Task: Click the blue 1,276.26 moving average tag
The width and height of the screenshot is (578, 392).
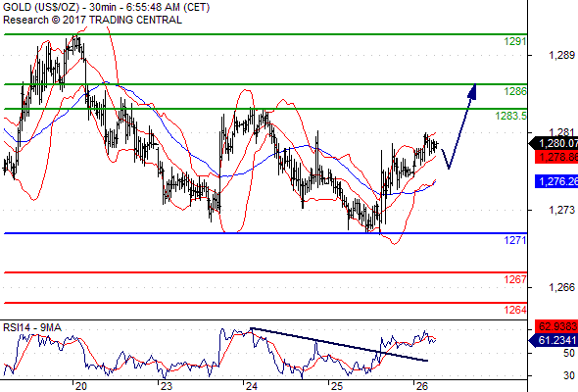Action: pos(556,181)
